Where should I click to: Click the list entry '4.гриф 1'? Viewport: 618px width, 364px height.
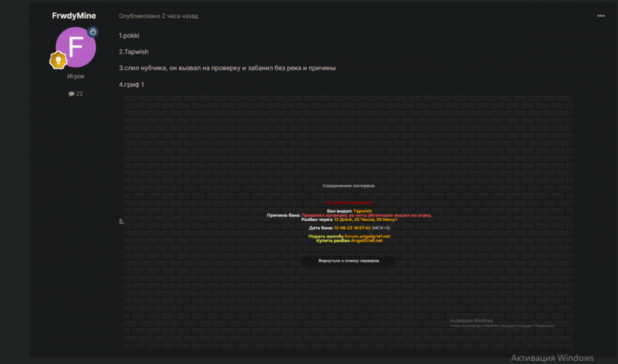click(131, 84)
